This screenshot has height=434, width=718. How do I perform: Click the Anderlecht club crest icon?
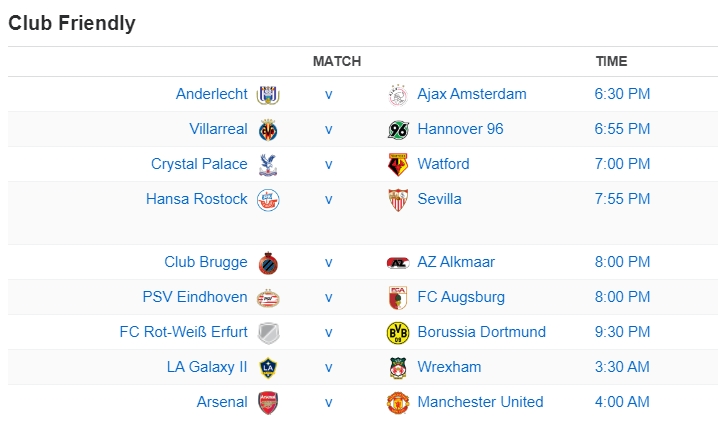268,95
